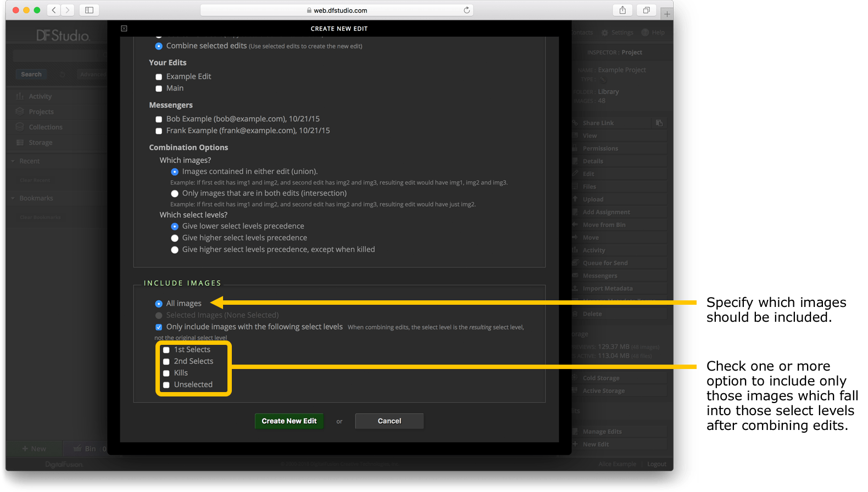Check the 2nd Selects checkbox

pyautogui.click(x=166, y=362)
